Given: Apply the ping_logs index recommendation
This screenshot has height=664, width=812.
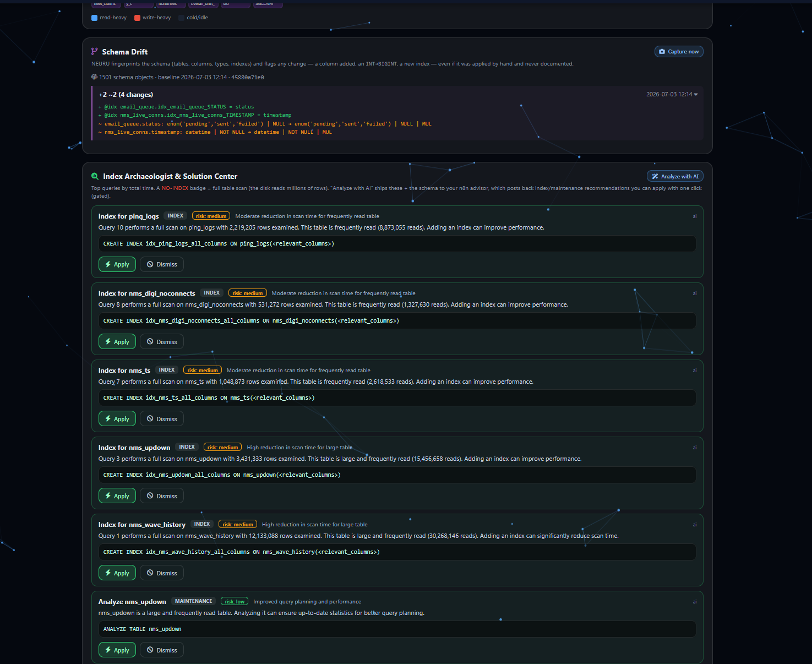Looking at the screenshot, I should [117, 264].
